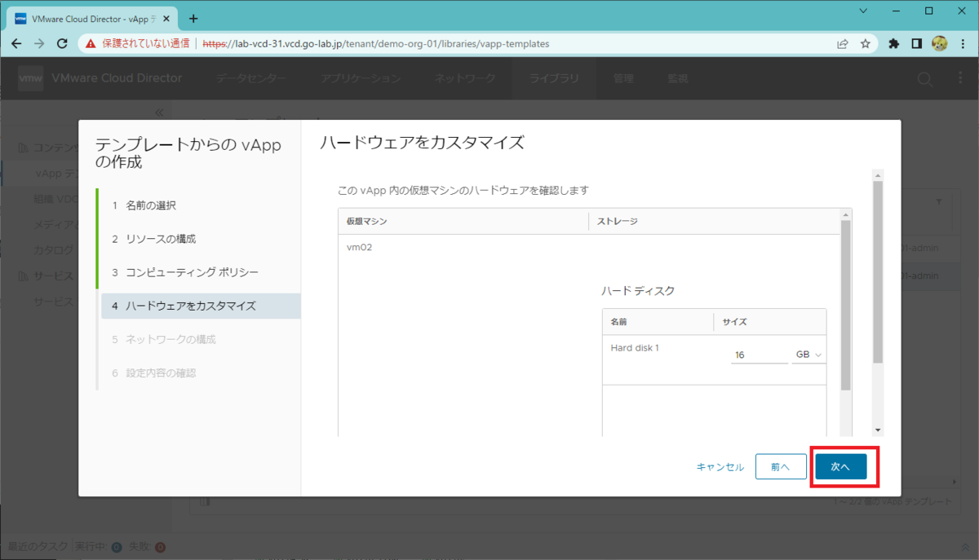Click the table column filter icon
The height and width of the screenshot is (560, 979).
pyautogui.click(x=938, y=201)
